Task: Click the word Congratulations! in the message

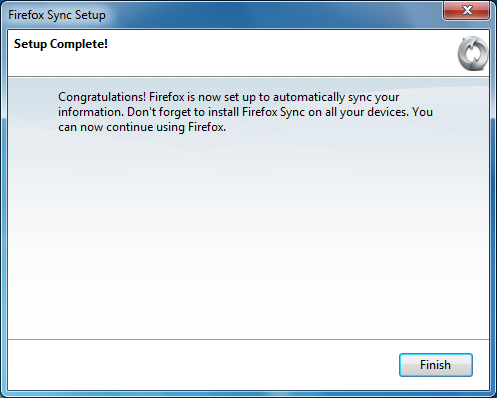Action: tap(102, 97)
